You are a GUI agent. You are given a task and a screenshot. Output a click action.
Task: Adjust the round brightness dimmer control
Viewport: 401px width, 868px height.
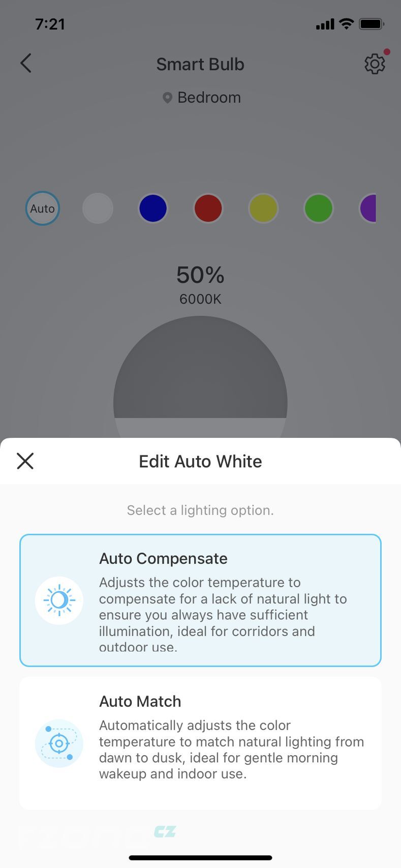(200, 377)
